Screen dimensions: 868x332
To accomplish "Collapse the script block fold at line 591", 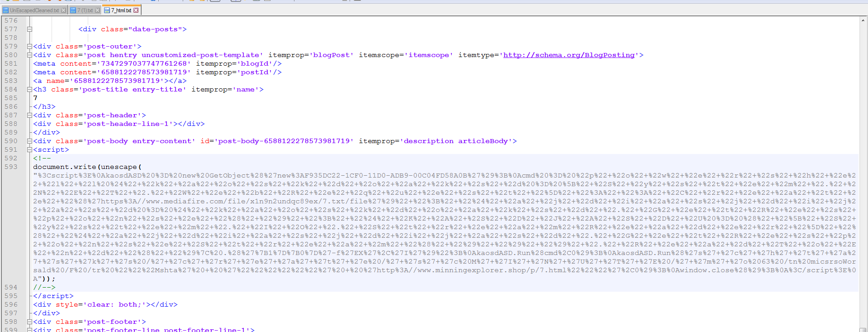I will tap(29, 149).
